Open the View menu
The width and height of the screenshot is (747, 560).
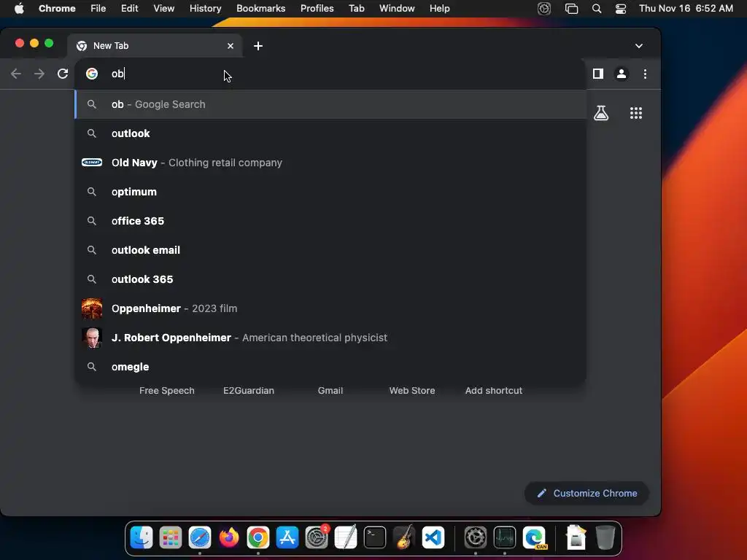click(163, 8)
